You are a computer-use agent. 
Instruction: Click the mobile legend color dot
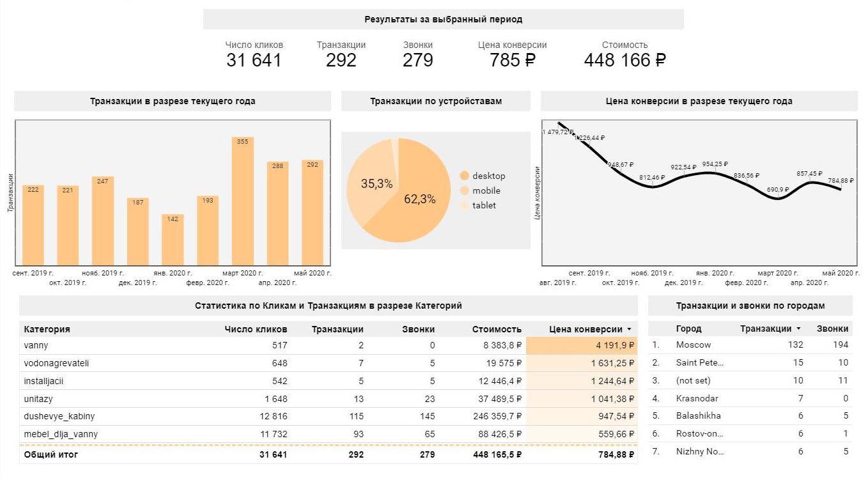pyautogui.click(x=464, y=190)
